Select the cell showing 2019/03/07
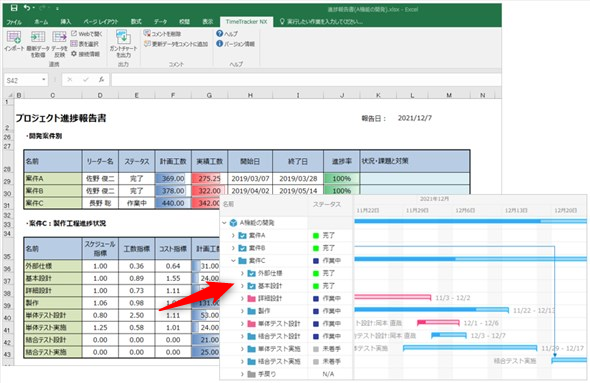The height and width of the screenshot is (383, 590). click(250, 178)
